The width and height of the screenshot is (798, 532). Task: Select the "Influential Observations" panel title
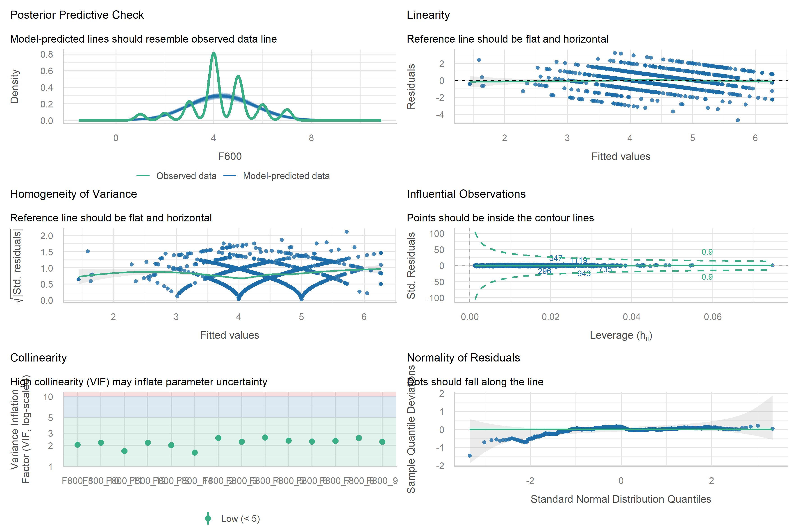(x=466, y=194)
